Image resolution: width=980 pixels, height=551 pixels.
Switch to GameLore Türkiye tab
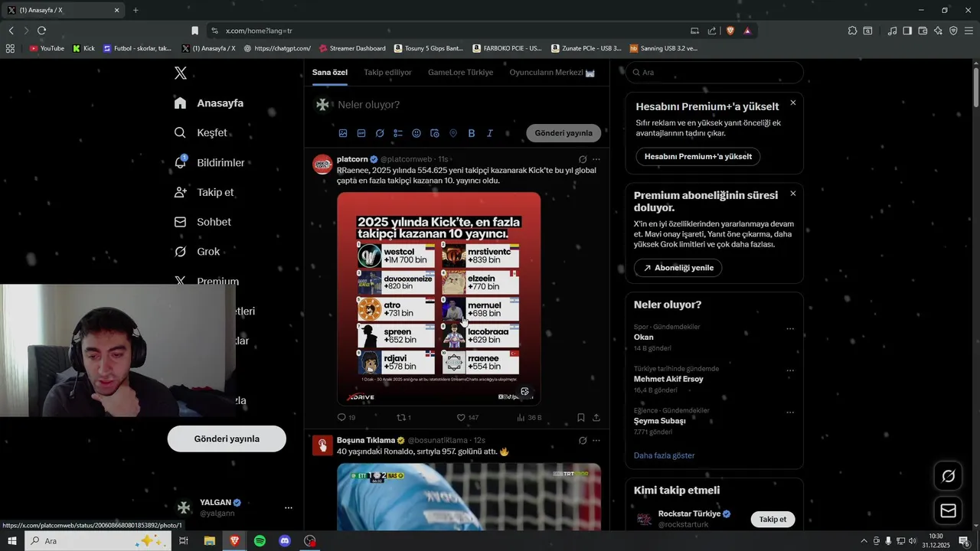click(x=460, y=72)
